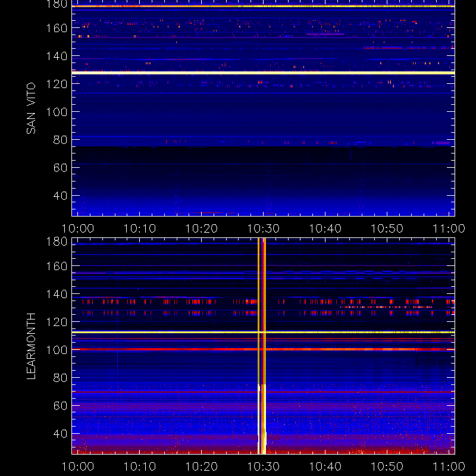This screenshot has width=476, height=476.
Task: Click the 10:50 time label under Learmonth plot
Action: click(x=387, y=466)
